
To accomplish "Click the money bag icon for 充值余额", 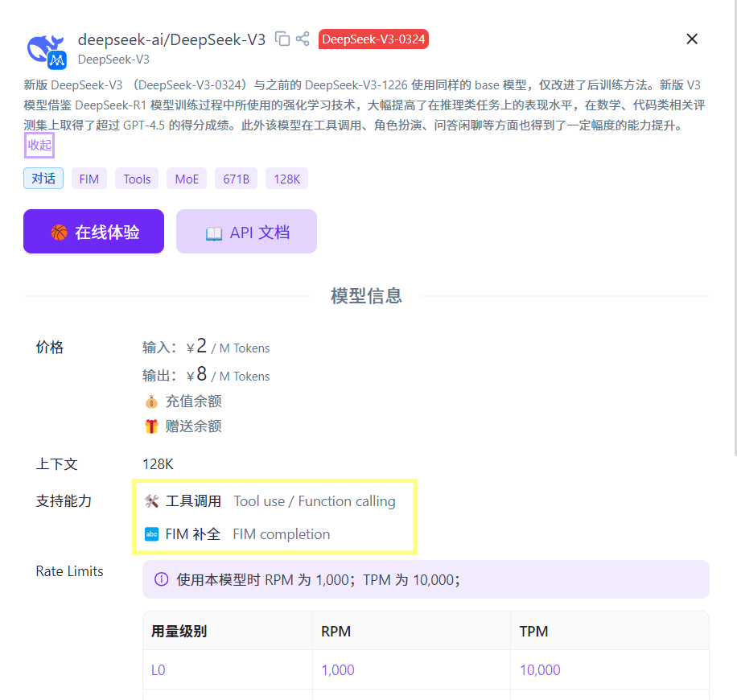I will [151, 401].
